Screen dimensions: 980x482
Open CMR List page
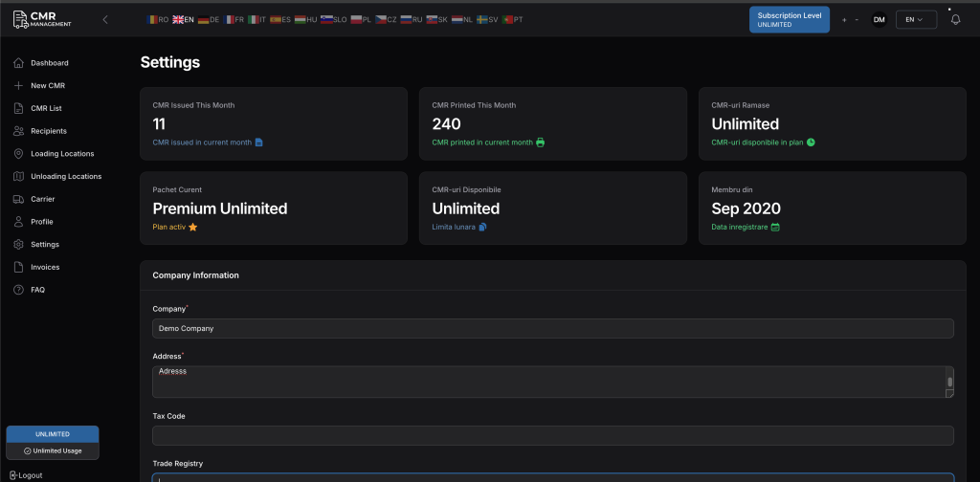click(46, 108)
